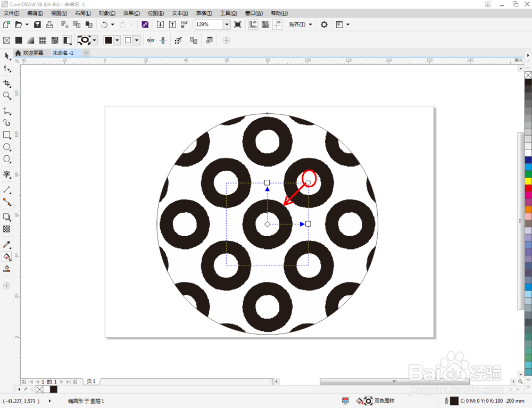Open application launcher dropdown arrow

pyautogui.click(x=348, y=24)
